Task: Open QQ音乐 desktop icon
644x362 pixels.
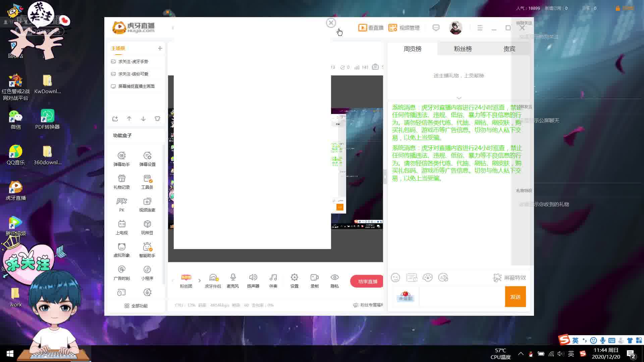Action: click(x=15, y=155)
